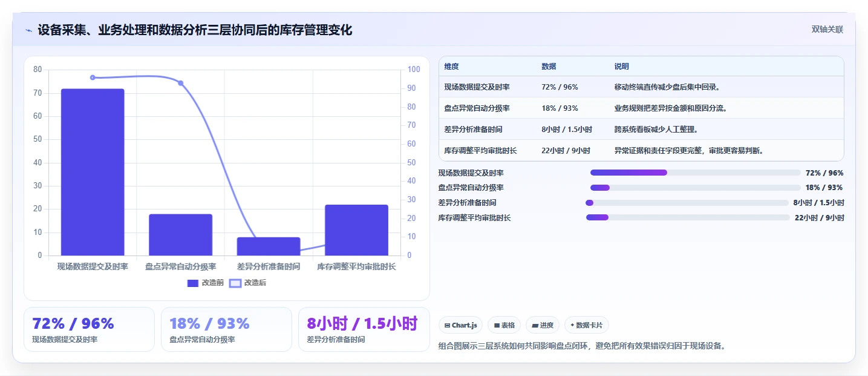The height and width of the screenshot is (376, 868).
Task: Click the 双轴关联 label
Action: [827, 30]
